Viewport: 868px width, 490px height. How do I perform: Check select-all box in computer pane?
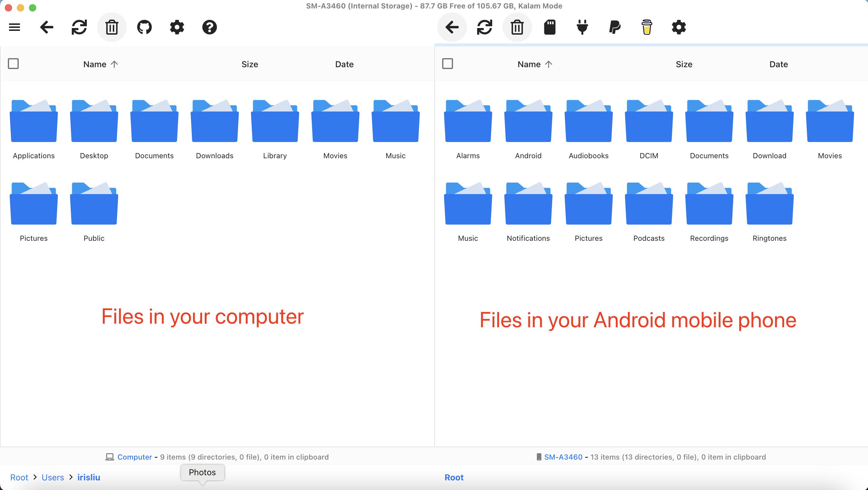coord(13,64)
